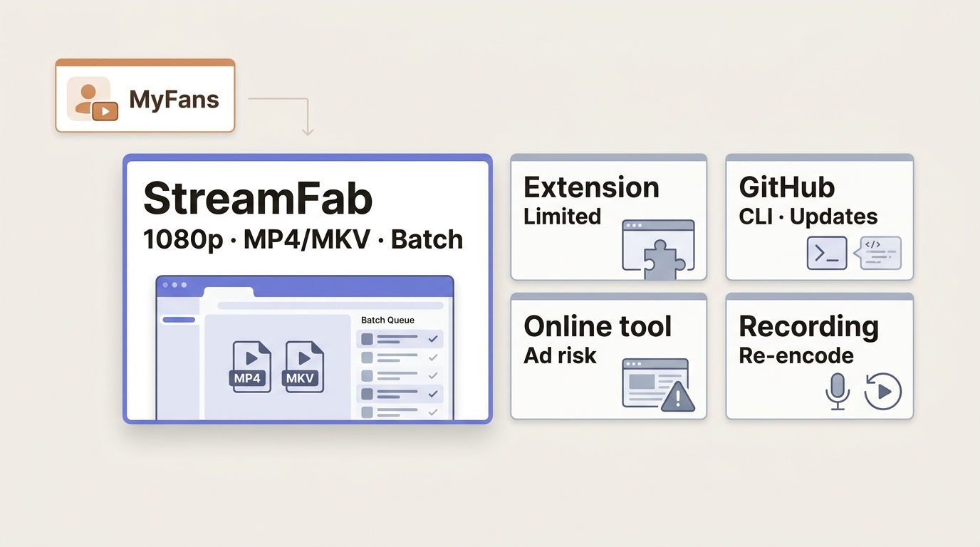
Task: Click the Online tool warning icon
Action: (677, 397)
